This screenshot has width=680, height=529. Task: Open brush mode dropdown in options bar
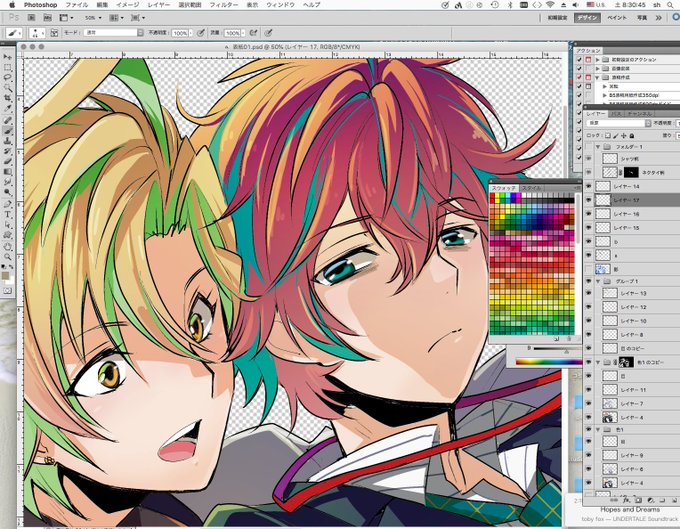pos(114,33)
